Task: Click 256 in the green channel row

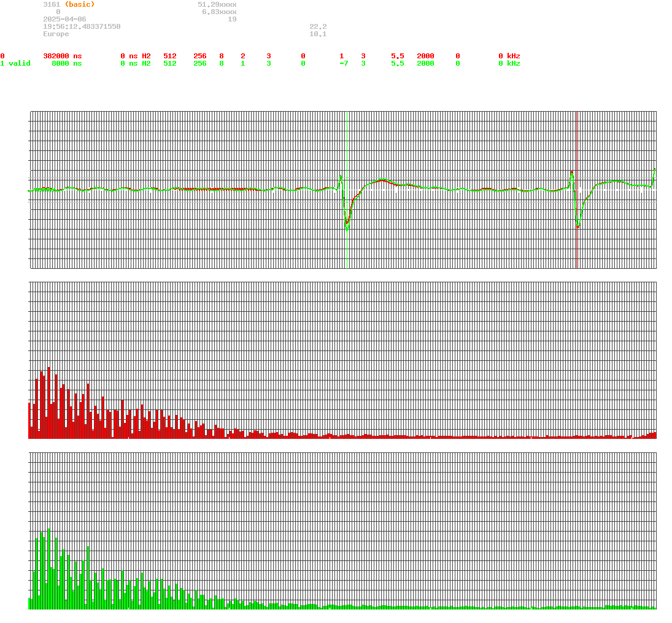Action: 199,63
